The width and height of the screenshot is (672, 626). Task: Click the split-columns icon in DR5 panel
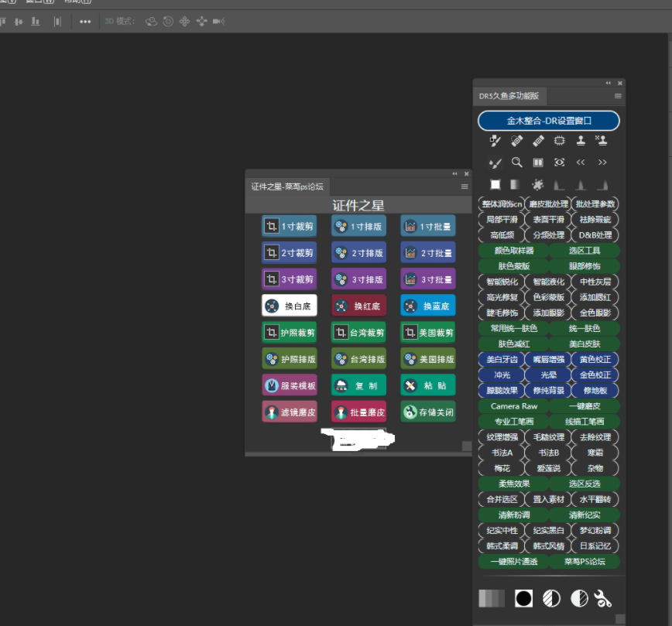point(538,162)
